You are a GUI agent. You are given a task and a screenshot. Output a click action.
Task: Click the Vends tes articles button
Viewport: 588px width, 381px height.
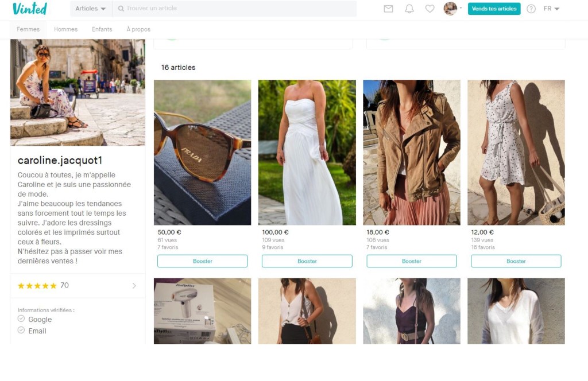point(494,9)
